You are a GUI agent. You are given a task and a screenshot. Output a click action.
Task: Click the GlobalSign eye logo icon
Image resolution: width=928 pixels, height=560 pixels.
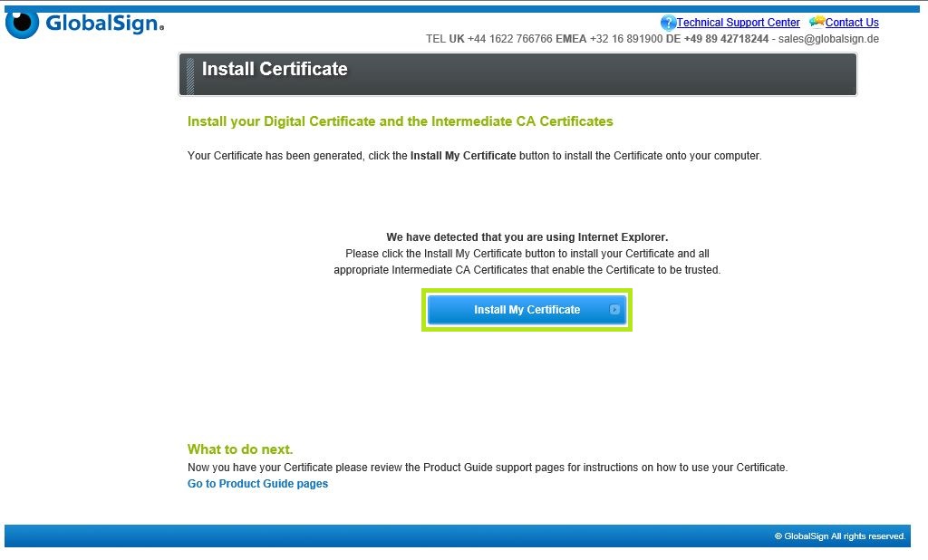22,24
